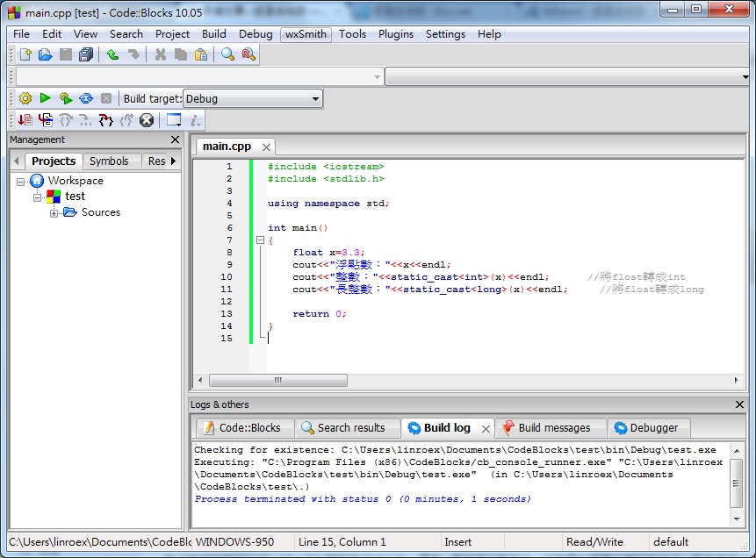Viewport: 756px width, 558px height.
Task: Switch to the Debugger log tab
Action: pyautogui.click(x=647, y=428)
